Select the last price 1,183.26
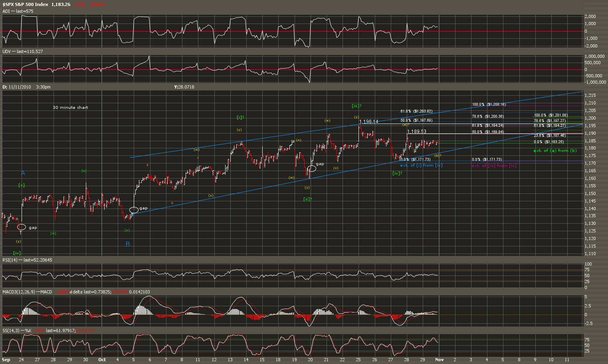 (61, 4)
